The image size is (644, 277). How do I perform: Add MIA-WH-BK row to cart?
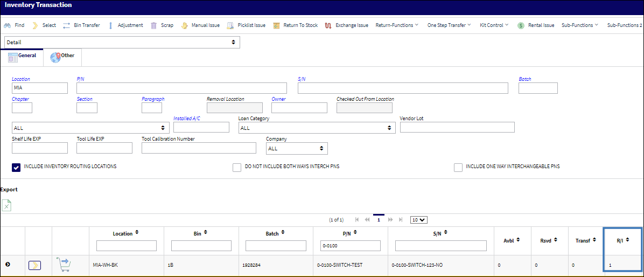(x=63, y=265)
